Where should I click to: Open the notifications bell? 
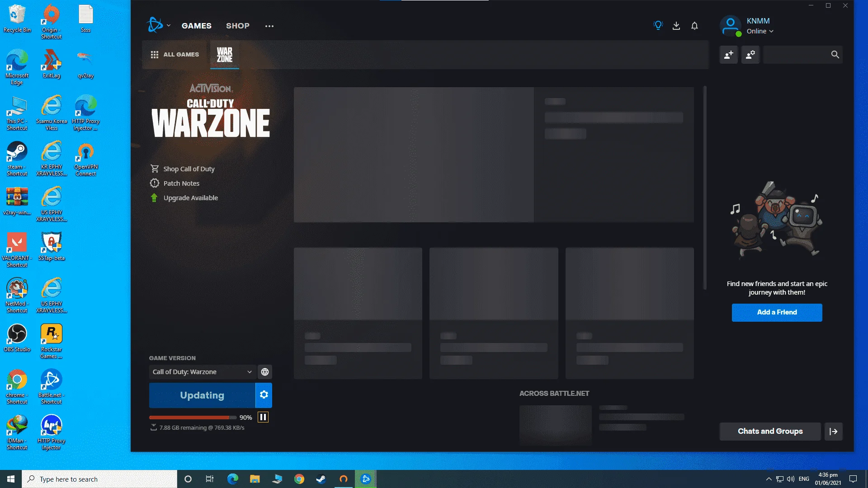tap(694, 26)
